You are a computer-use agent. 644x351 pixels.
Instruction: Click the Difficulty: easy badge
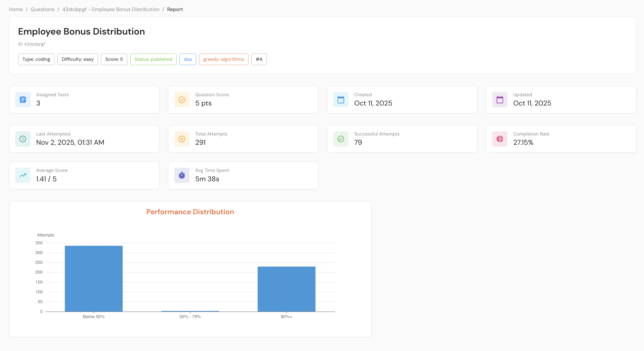78,59
